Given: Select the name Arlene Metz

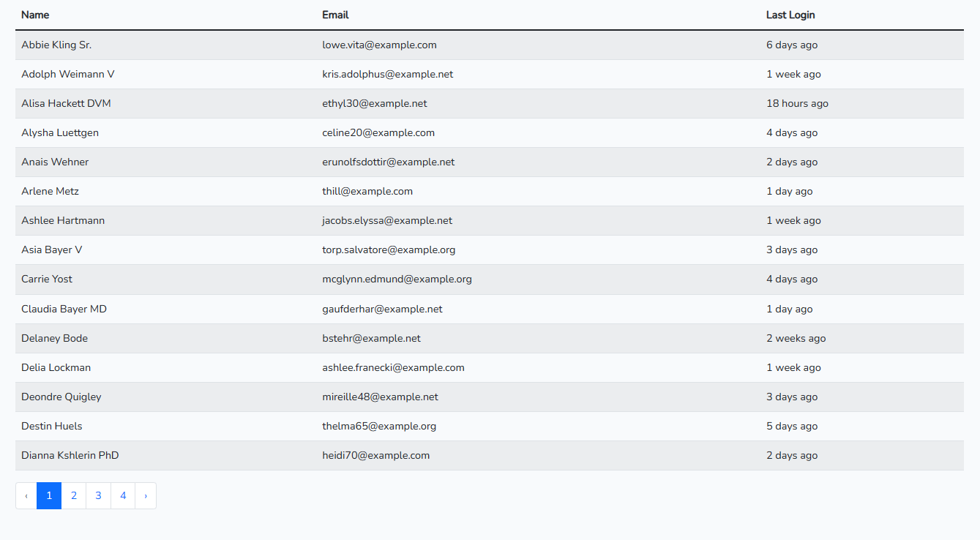Looking at the screenshot, I should 50,191.
